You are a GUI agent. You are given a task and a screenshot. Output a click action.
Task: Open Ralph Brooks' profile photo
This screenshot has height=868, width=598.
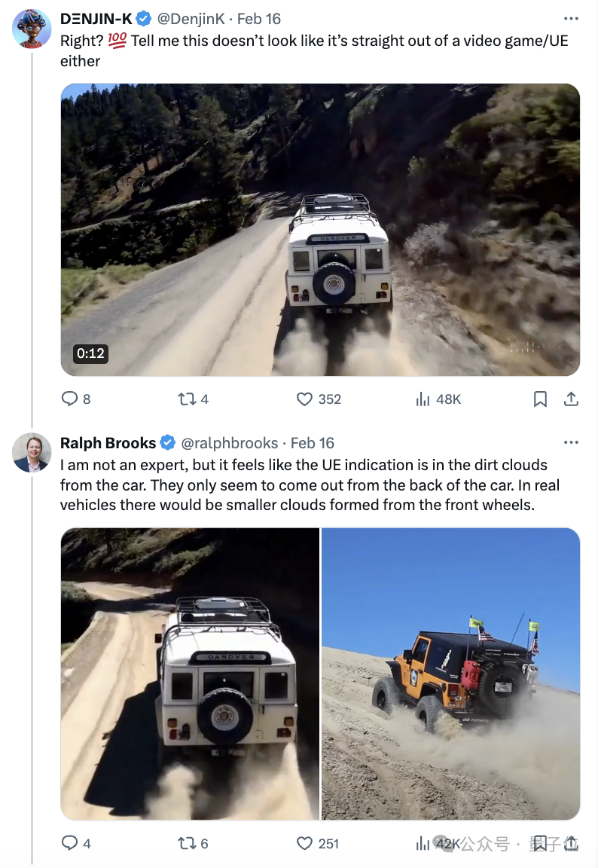click(32, 454)
